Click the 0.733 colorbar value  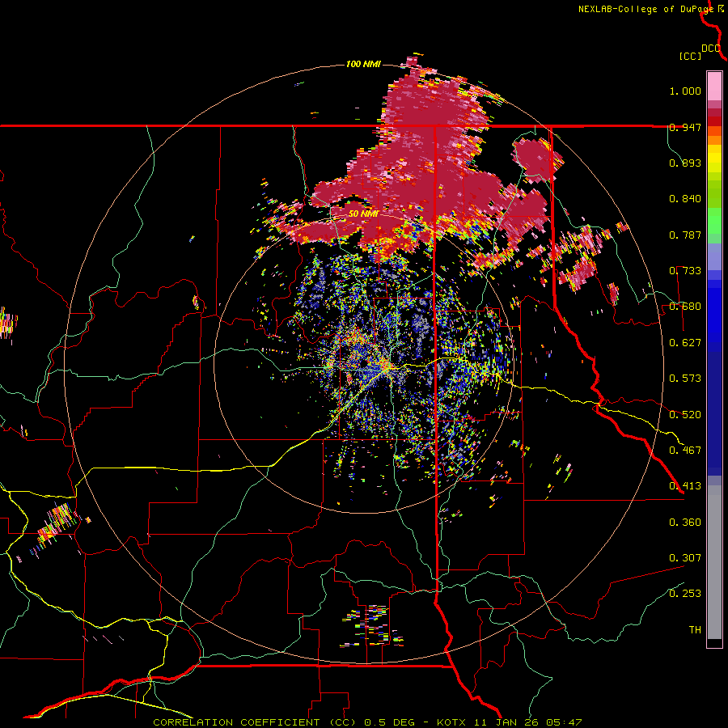685,271
